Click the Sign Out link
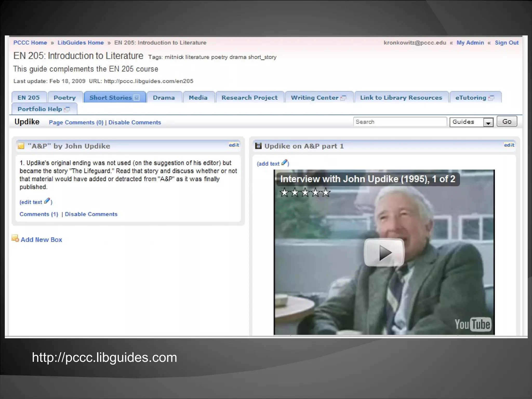Image resolution: width=532 pixels, height=399 pixels. pyautogui.click(x=507, y=43)
